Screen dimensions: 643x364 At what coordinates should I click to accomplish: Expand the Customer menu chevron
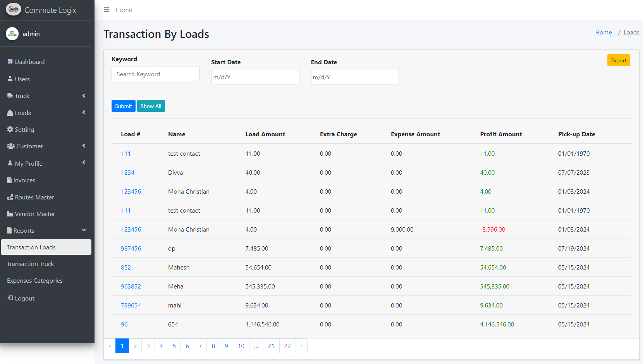84,146
